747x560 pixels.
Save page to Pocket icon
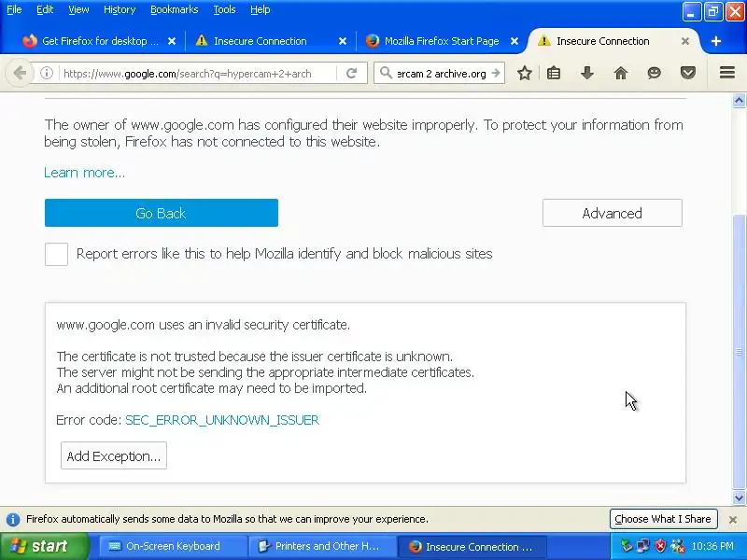[x=688, y=74]
